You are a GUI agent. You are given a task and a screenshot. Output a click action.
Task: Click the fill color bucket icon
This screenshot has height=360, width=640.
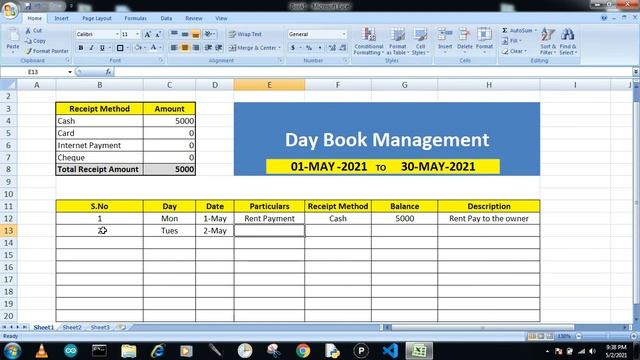click(x=138, y=48)
